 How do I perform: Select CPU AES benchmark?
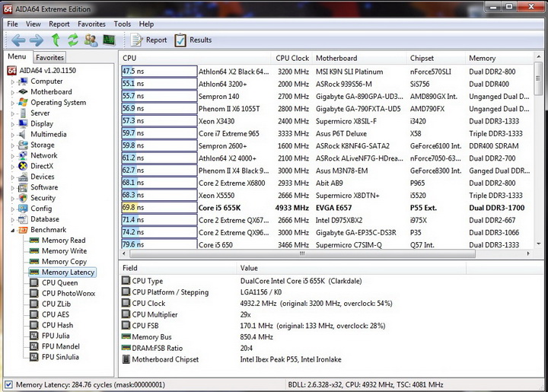coord(56,315)
